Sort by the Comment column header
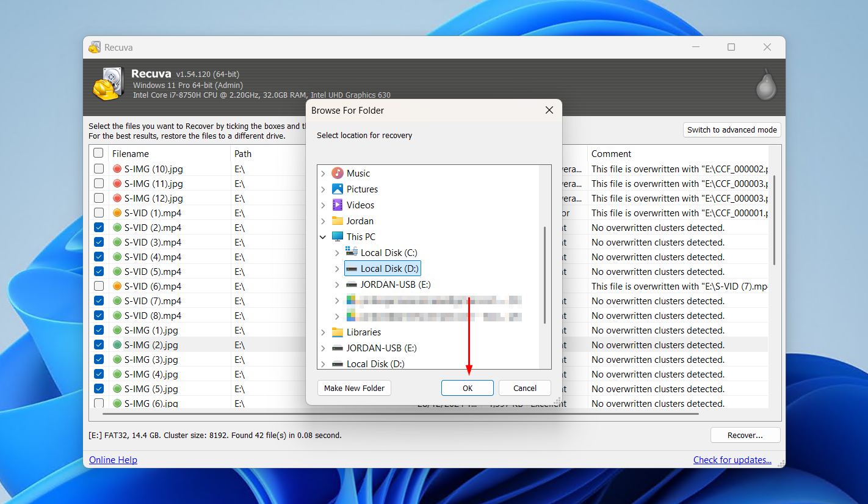868x504 pixels. [611, 154]
